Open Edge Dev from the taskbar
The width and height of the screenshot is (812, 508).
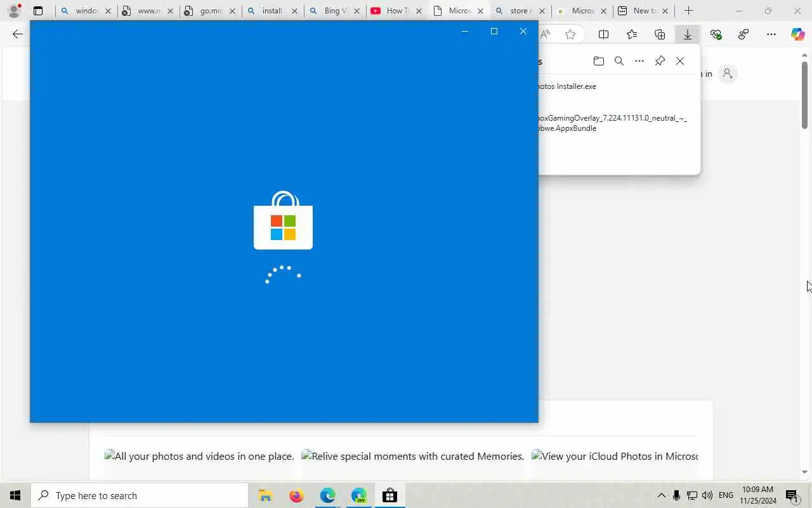click(x=358, y=495)
